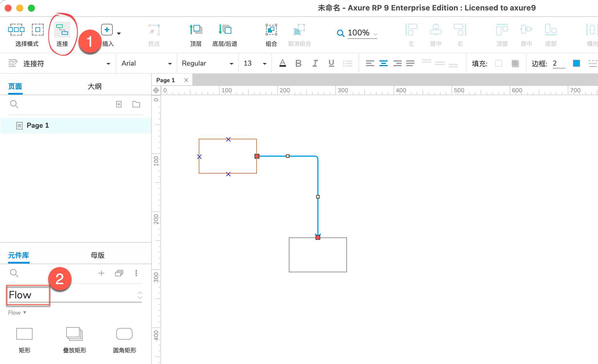Viewport: 598px width, 364px height.
Task: Send selection to 底层/后退
Action: (x=225, y=30)
